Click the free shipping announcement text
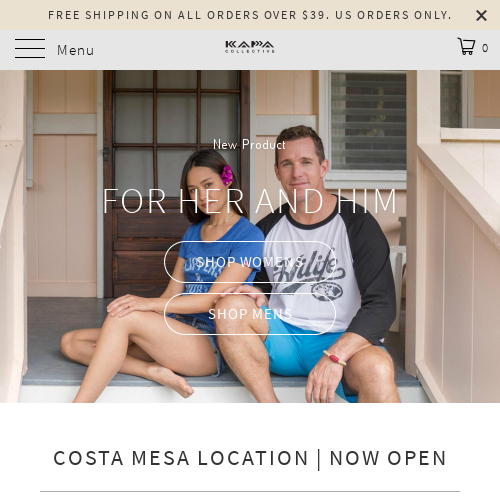This screenshot has width=500, height=500. pyautogui.click(x=250, y=15)
